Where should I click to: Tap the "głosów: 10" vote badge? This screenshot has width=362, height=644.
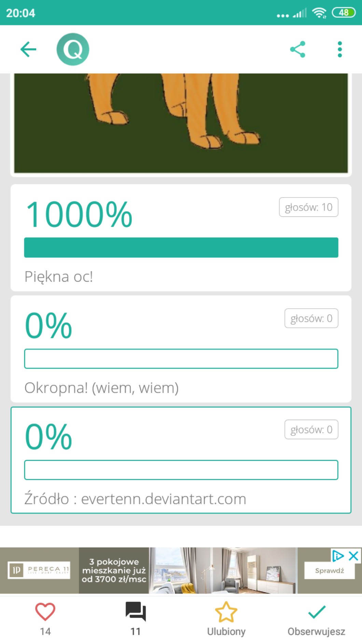(x=308, y=207)
